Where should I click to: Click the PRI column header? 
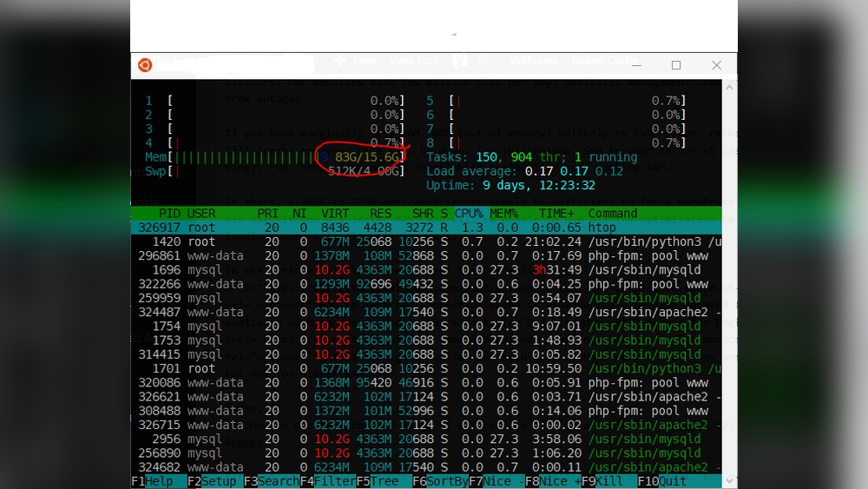(268, 214)
